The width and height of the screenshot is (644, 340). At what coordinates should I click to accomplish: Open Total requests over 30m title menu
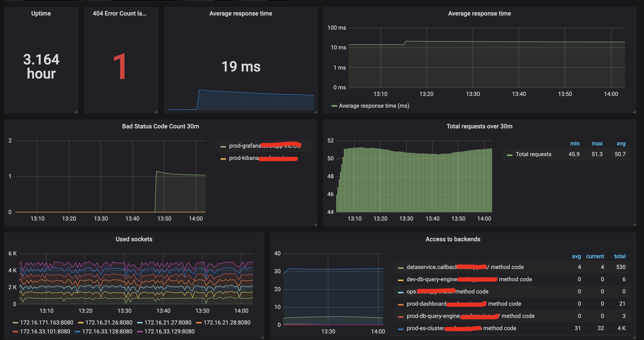coord(479,126)
